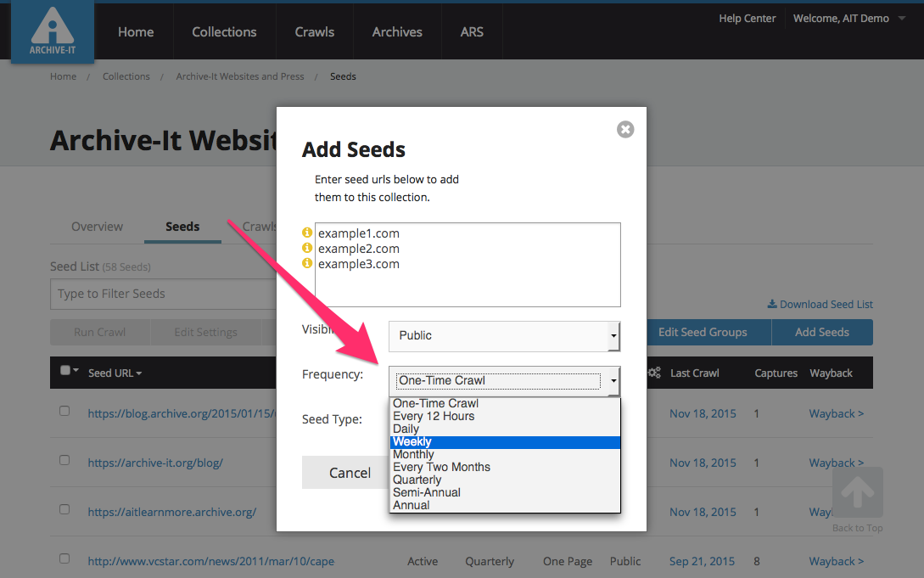
Task: Open the Visibility dropdown set to Public
Action: pos(504,335)
